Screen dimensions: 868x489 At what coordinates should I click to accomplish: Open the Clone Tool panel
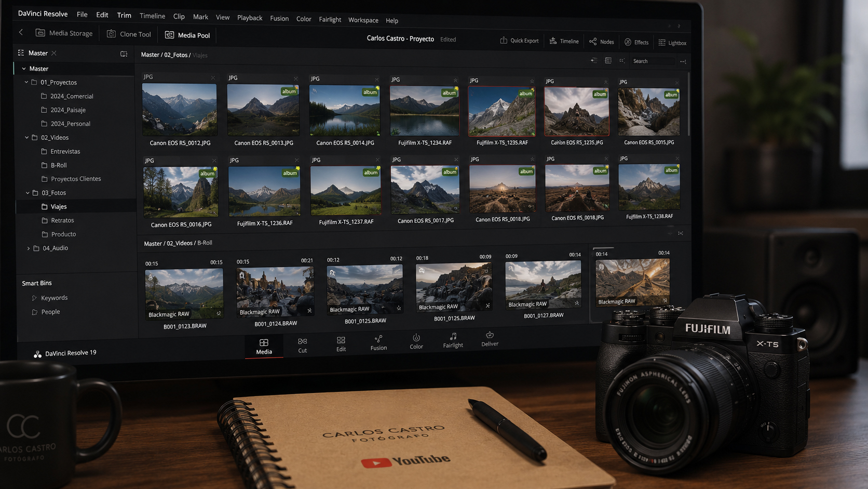click(129, 34)
